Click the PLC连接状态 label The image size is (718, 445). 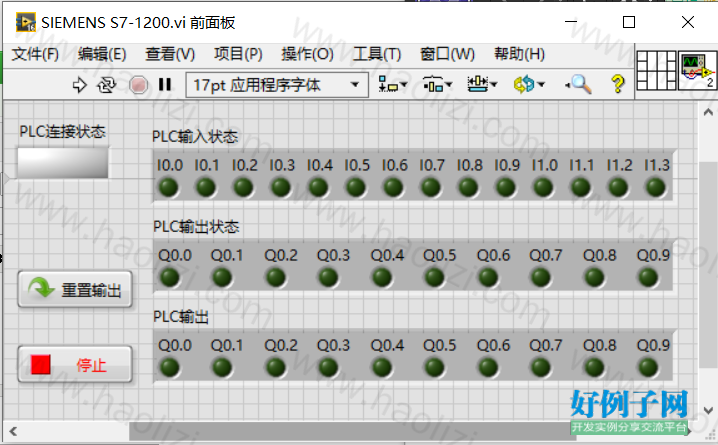62,132
